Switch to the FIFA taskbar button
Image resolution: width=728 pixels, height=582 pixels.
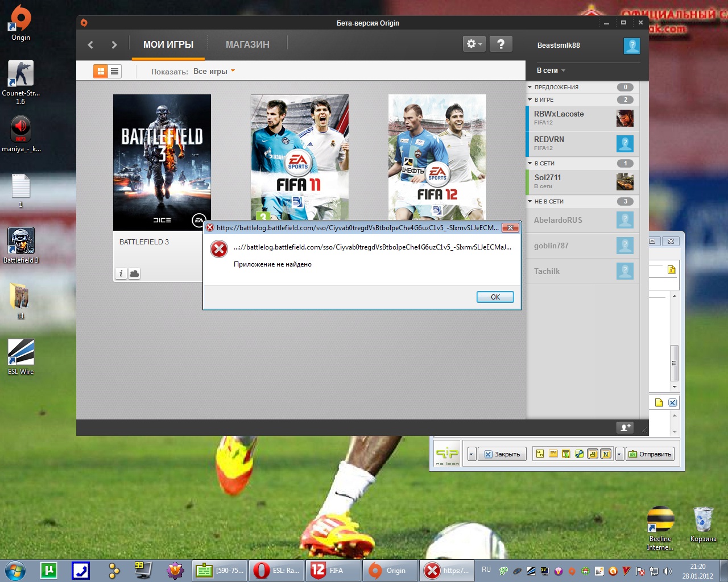pos(334,571)
